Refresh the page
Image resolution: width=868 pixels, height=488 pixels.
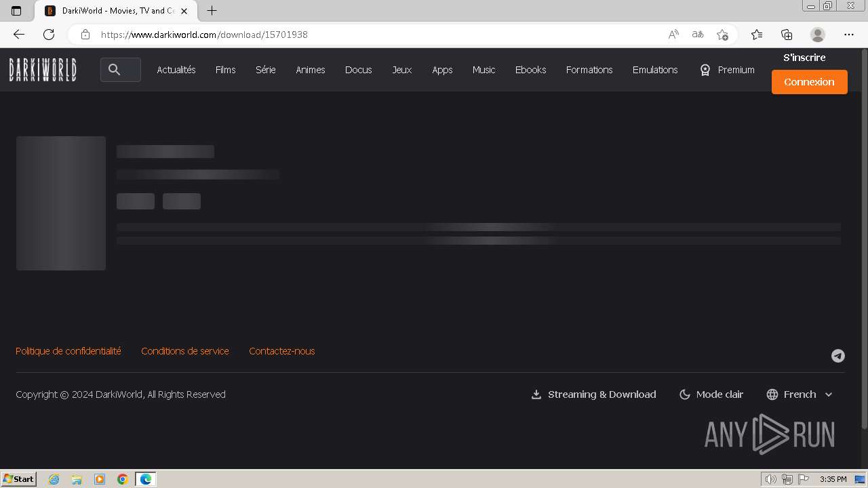(x=49, y=35)
